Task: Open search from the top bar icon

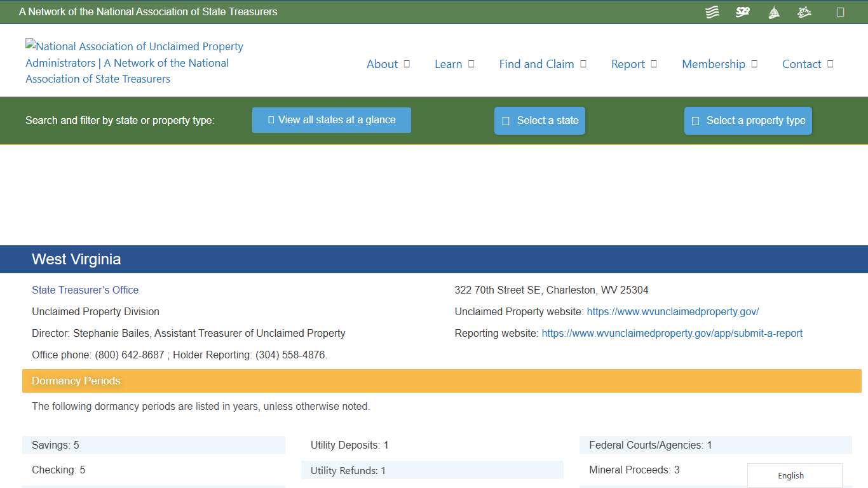Action: coord(840,11)
